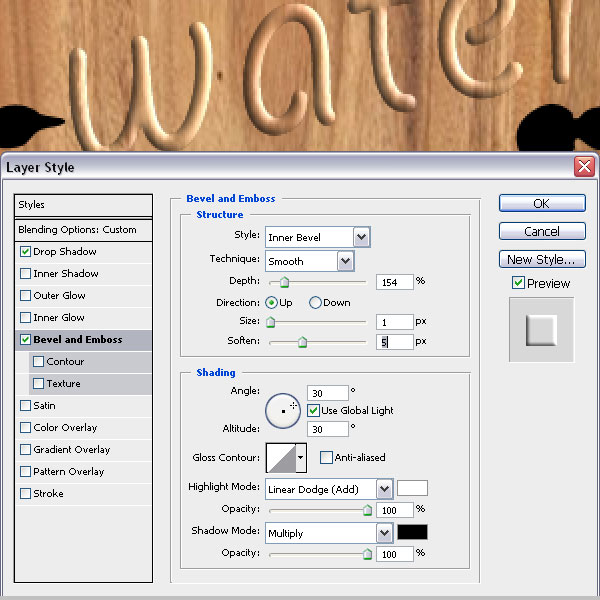Toggle Use Global Light checkbox
This screenshot has width=600, height=600.
click(313, 411)
